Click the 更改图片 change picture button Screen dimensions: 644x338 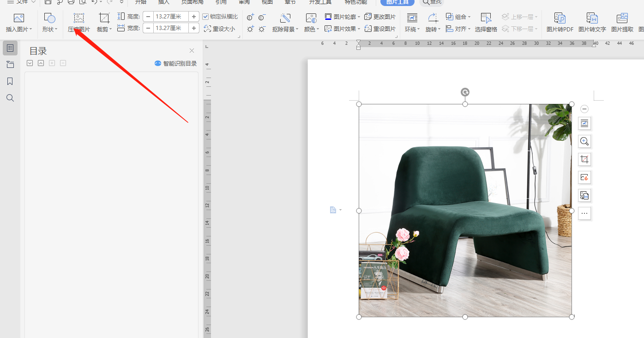380,17
